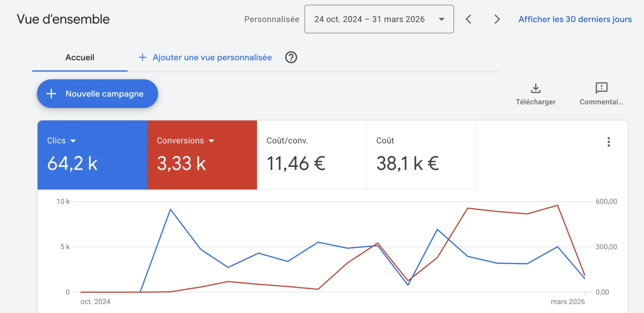Open the Commentaires feedback icon
Image resolution: width=644 pixels, height=313 pixels.
coord(601,88)
